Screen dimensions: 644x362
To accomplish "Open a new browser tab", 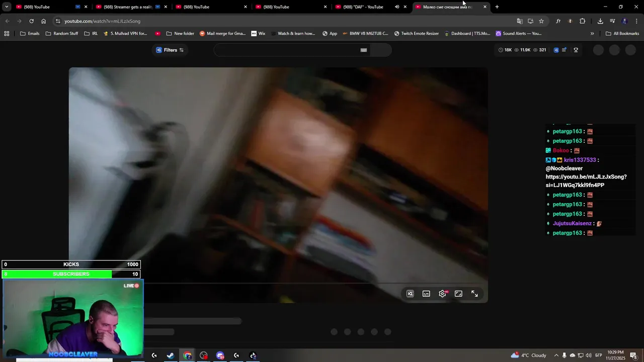I will tap(497, 7).
